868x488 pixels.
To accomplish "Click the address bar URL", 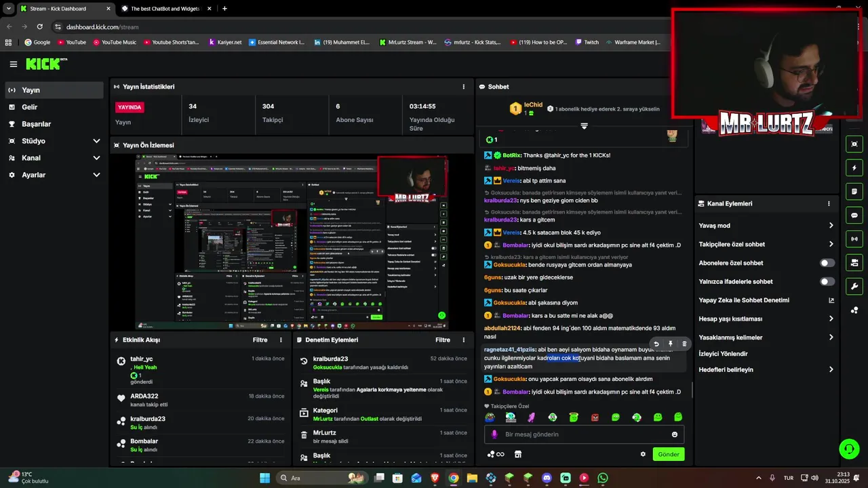I will click(102, 27).
